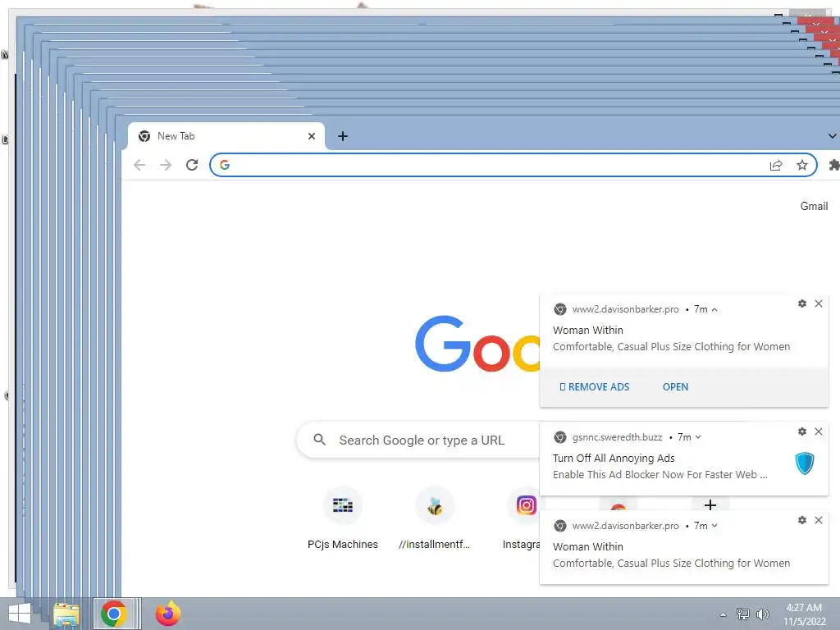Launch Firefox from the taskbar
The image size is (840, 630).
click(167, 614)
